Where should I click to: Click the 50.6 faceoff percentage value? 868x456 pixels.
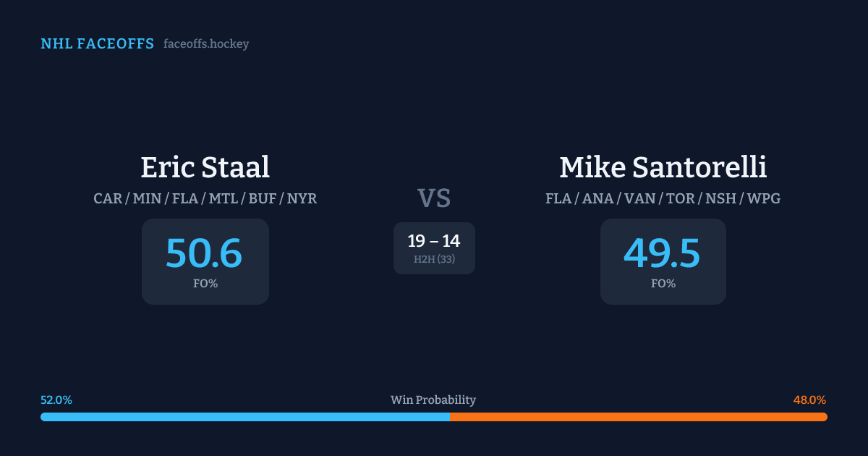tap(204, 253)
